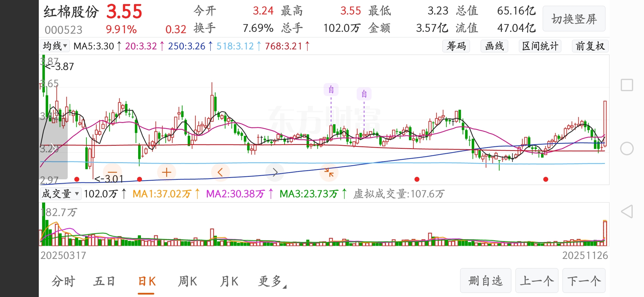Switch orientation with 切换竖屏

click(574, 19)
